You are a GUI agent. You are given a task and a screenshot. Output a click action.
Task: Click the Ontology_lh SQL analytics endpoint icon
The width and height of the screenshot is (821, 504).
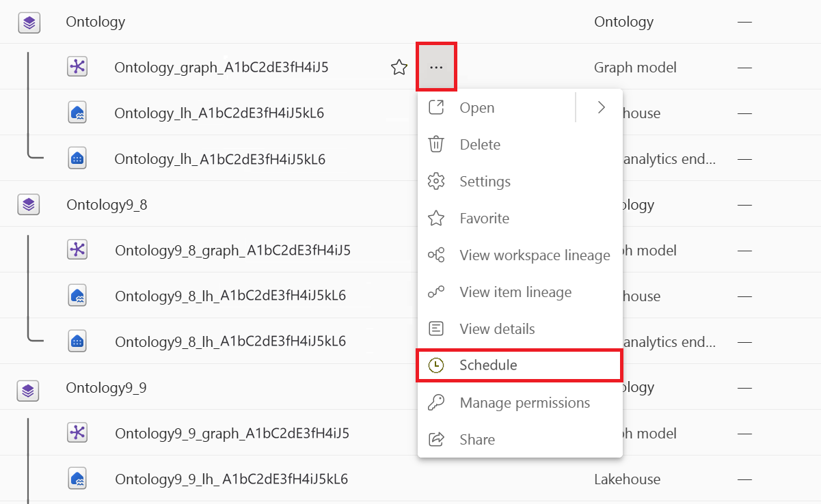(x=77, y=158)
